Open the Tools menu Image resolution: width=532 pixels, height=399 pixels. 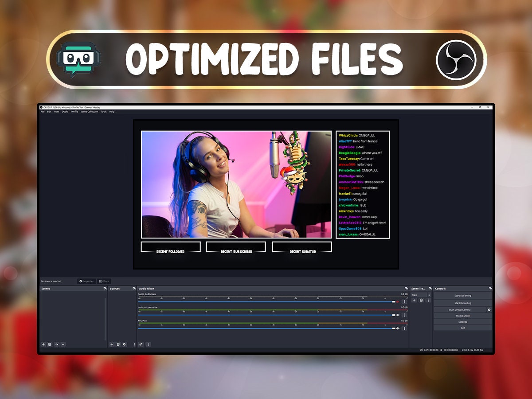104,112
